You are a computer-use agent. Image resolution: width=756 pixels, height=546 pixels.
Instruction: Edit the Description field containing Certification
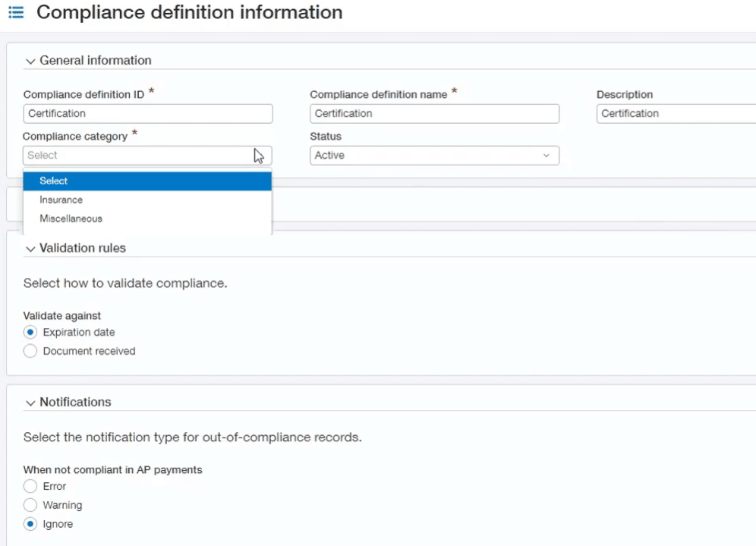[676, 113]
